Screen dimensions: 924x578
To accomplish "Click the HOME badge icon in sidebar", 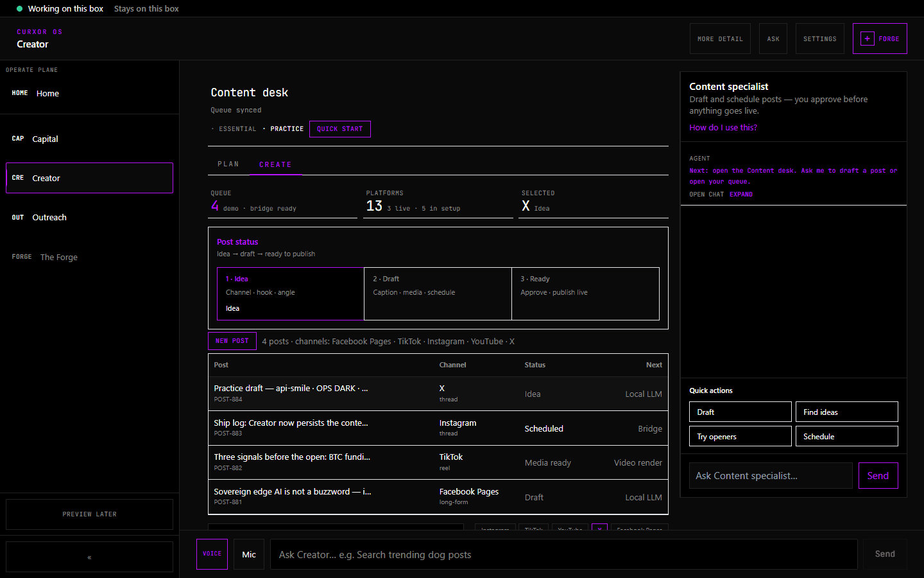I will pos(20,93).
